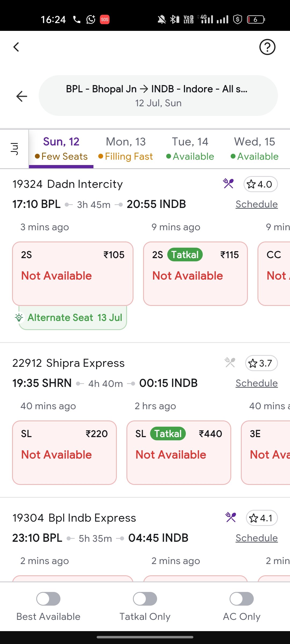Select the Mon, 13 Filling Fast tab
The image size is (290, 644).
(126, 149)
